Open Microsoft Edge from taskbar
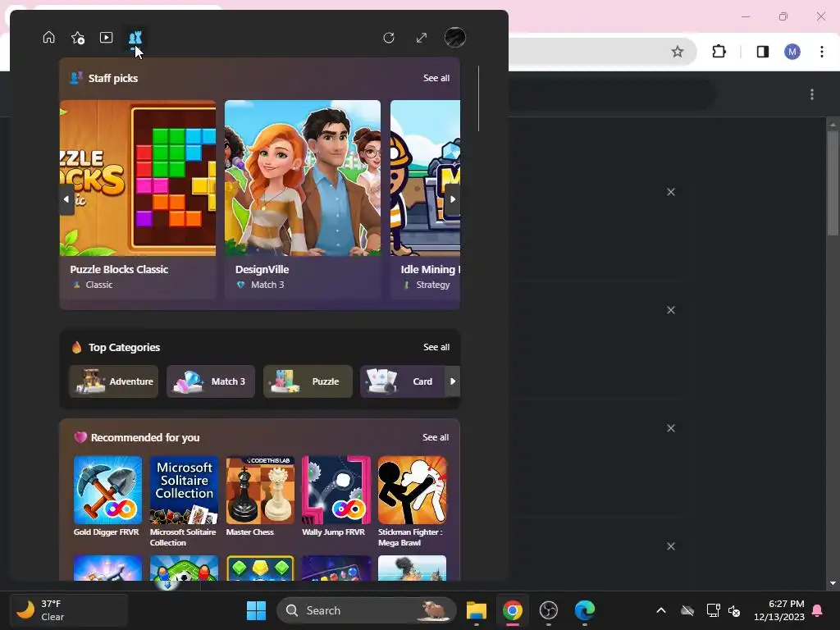840x630 pixels. [584, 610]
